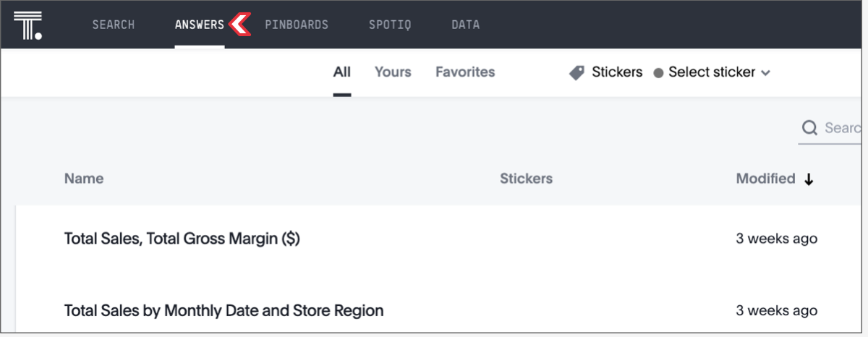The height and width of the screenshot is (337, 868).
Task: Click the Total Gross Margin row's modified date
Action: [776, 239]
